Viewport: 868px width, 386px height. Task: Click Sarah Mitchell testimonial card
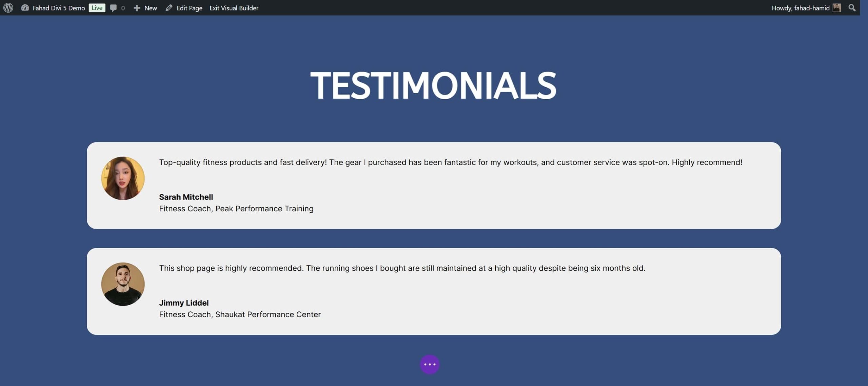433,186
